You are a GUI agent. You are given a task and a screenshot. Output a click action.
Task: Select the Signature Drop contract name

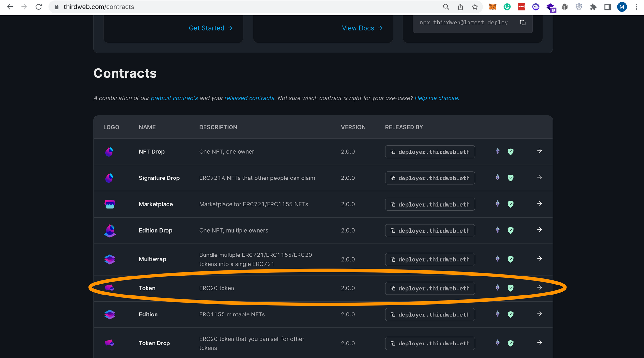click(159, 178)
